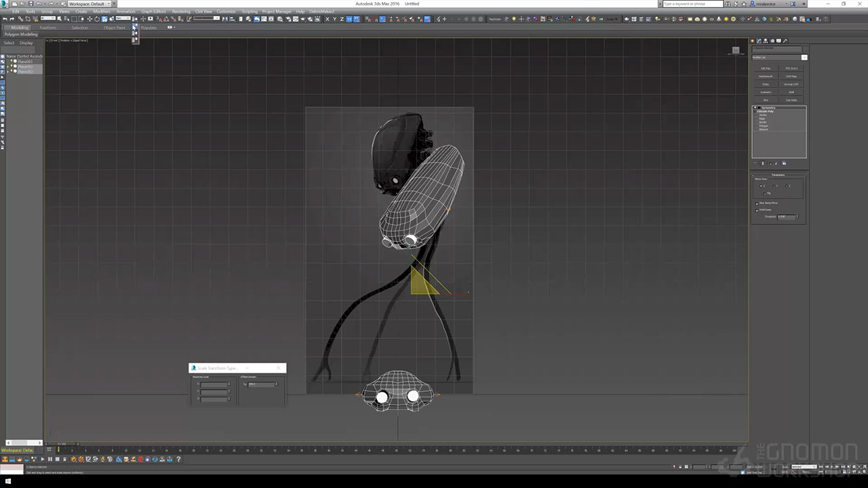This screenshot has width=868, height=488.
Task: Click the question mark help icon
Action: click(x=178, y=460)
